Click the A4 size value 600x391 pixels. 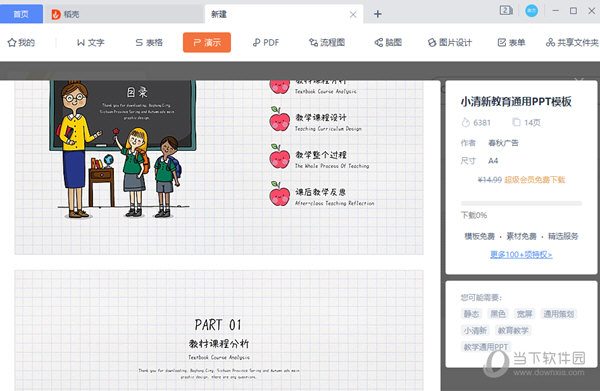493,161
